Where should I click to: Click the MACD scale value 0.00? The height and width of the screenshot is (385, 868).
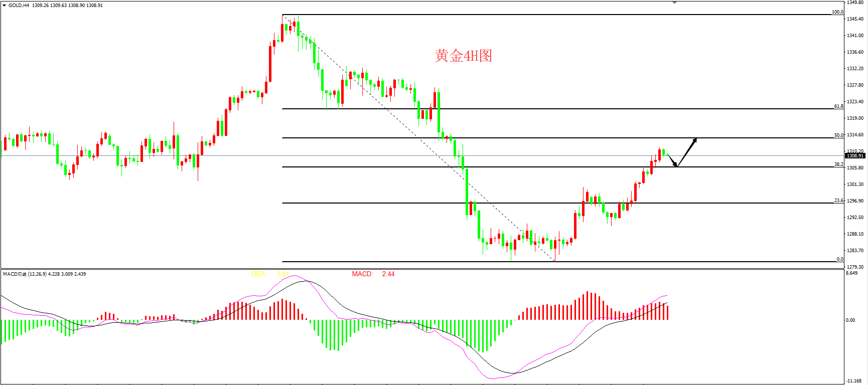coord(850,320)
